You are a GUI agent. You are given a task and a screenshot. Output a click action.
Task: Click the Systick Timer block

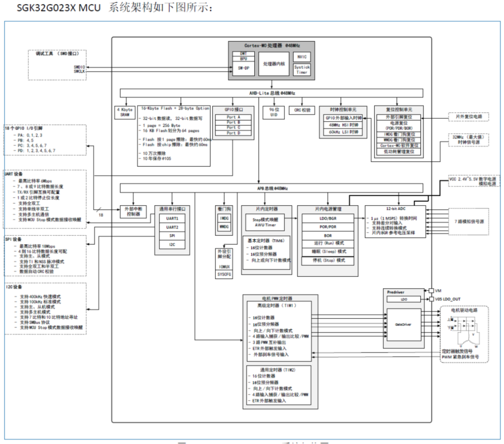[x=302, y=69]
